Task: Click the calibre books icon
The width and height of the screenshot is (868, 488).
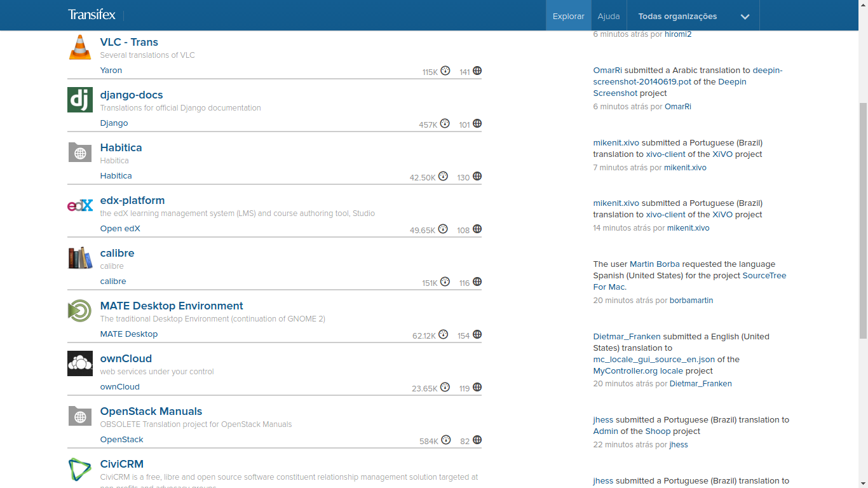Action: coord(80,258)
